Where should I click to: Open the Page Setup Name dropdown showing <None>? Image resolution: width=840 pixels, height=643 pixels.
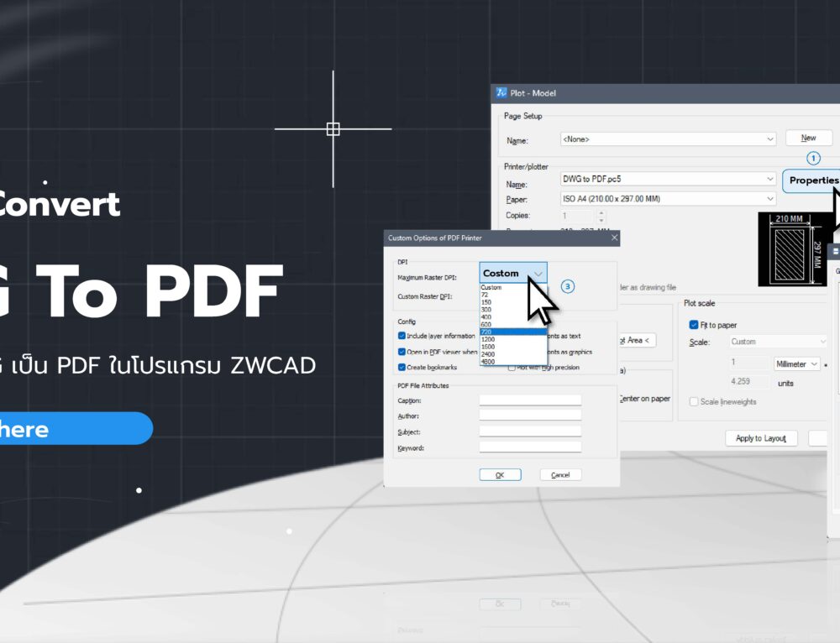[x=770, y=139]
